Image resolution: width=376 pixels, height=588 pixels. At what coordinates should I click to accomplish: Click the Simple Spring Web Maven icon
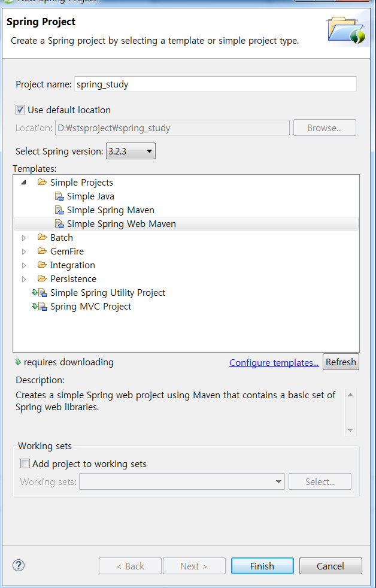[59, 224]
